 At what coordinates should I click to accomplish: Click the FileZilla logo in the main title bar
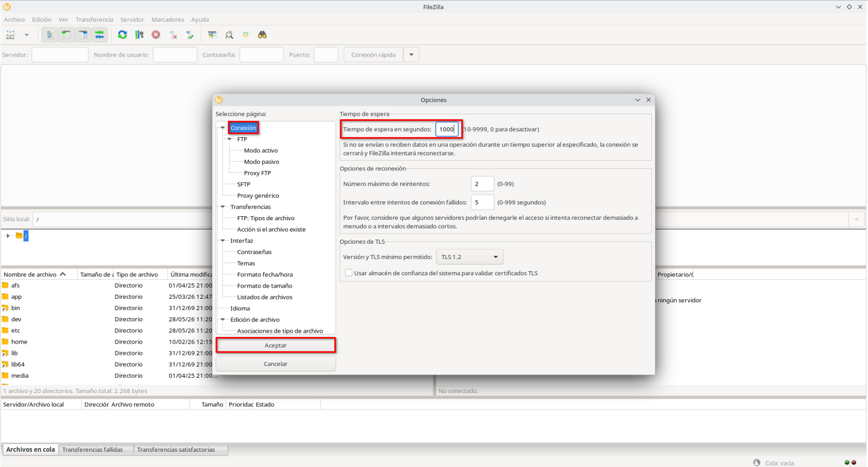click(7, 7)
